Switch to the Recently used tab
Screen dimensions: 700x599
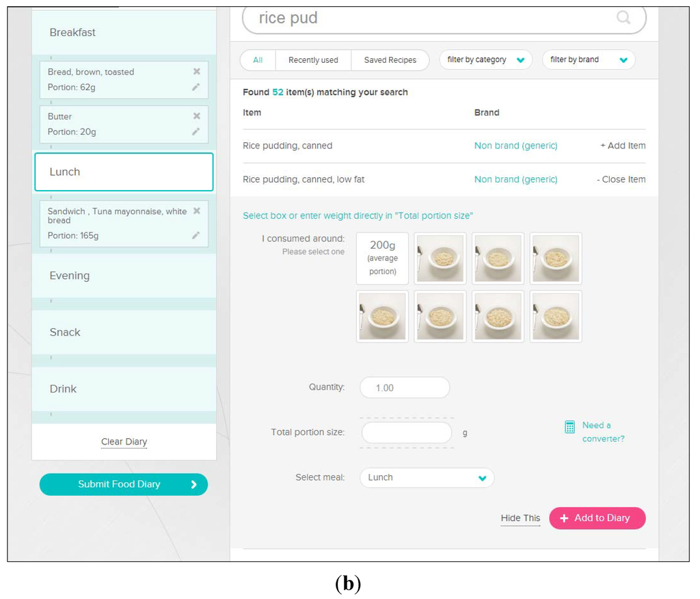pos(313,60)
